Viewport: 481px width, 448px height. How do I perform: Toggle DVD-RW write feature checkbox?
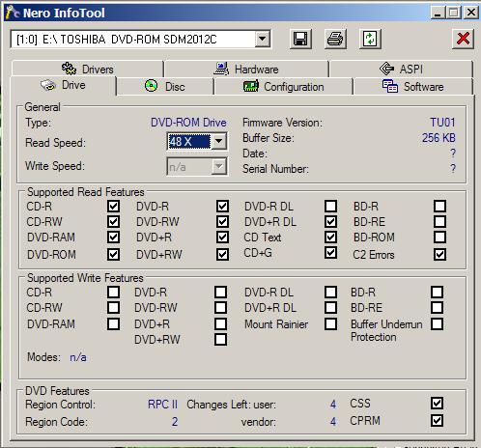click(220, 307)
